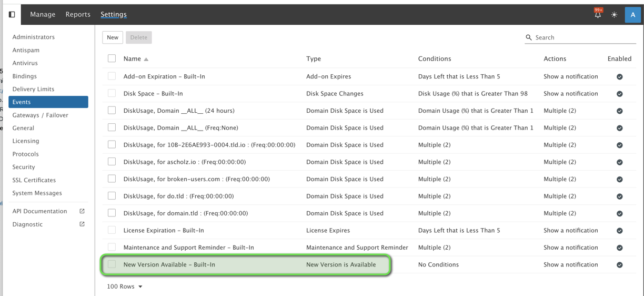Image resolution: width=644 pixels, height=296 pixels.
Task: Open the Antispam settings section
Action: click(26, 50)
